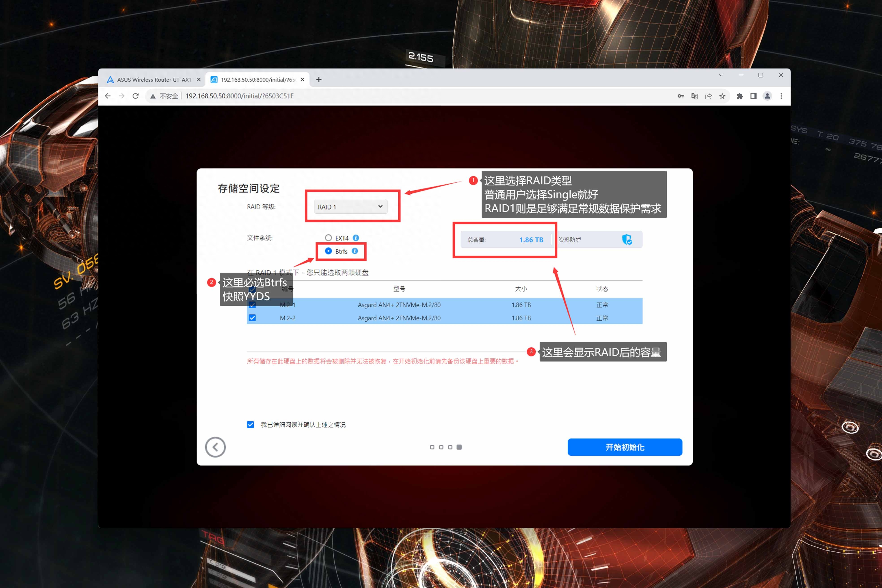
Task: Toggle the browser side panel icon
Action: (x=753, y=96)
